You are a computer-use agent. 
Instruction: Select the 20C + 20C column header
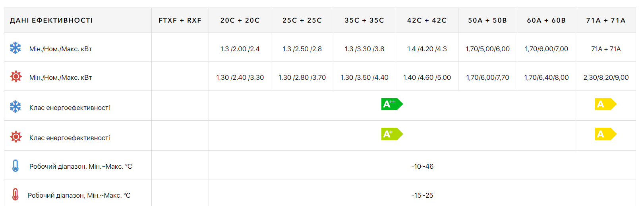click(x=240, y=20)
